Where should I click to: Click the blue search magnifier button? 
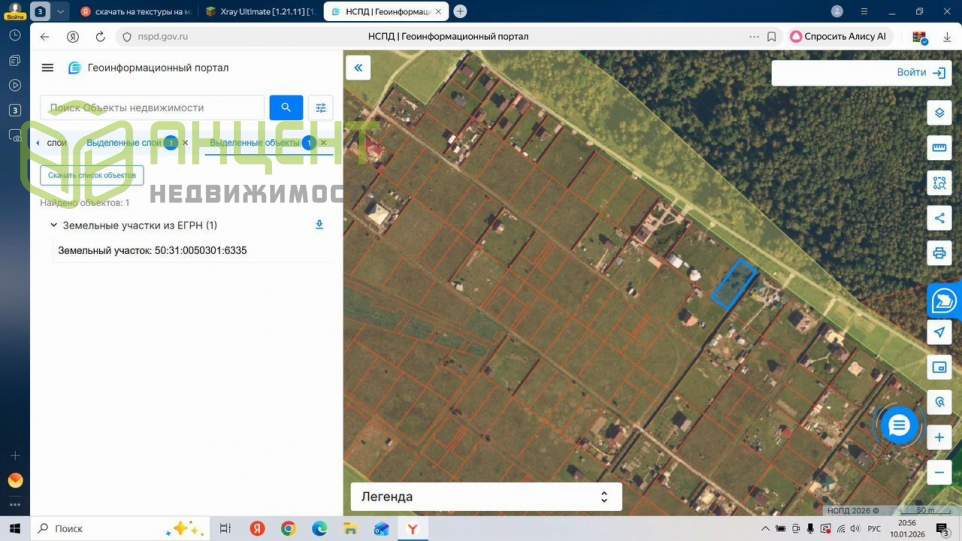(286, 107)
